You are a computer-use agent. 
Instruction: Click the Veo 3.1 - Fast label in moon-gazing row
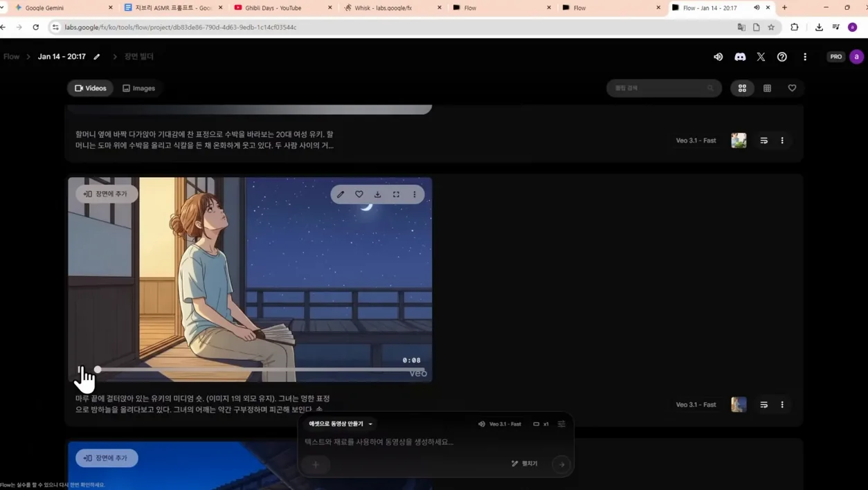[x=696, y=404]
